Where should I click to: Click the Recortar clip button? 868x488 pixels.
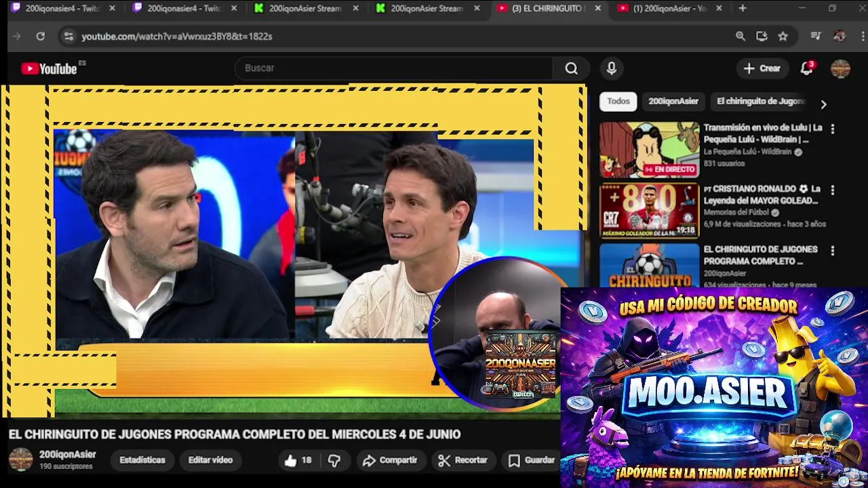pyautogui.click(x=463, y=460)
